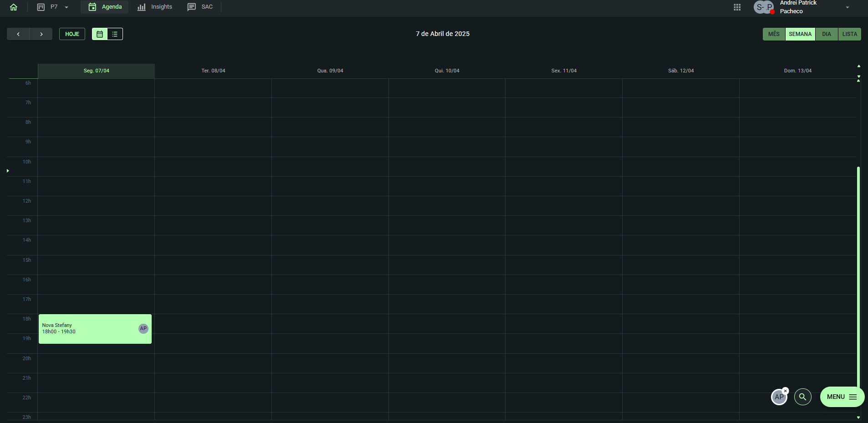Switch to calendar grid view toggle
The width and height of the screenshot is (868, 423).
pos(100,34)
